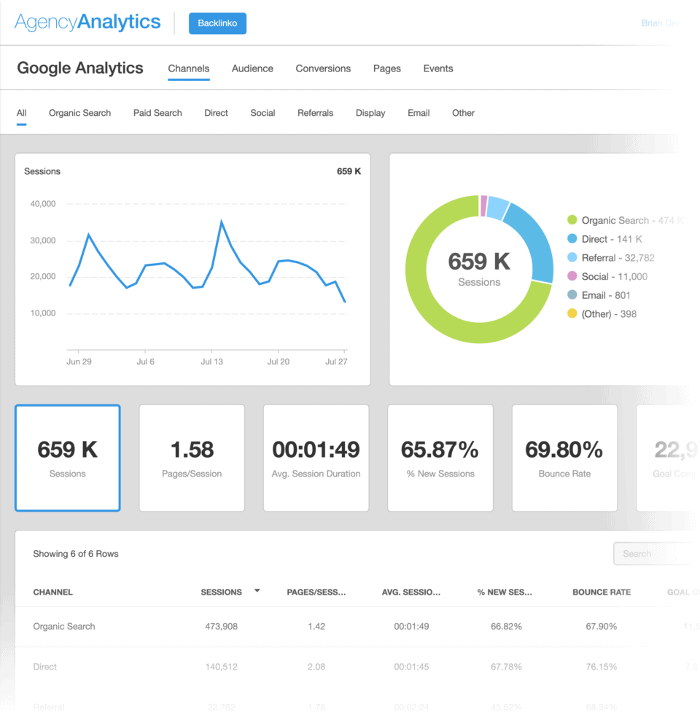The width and height of the screenshot is (700, 728).
Task: Open the Backlinko client button
Action: [217, 23]
